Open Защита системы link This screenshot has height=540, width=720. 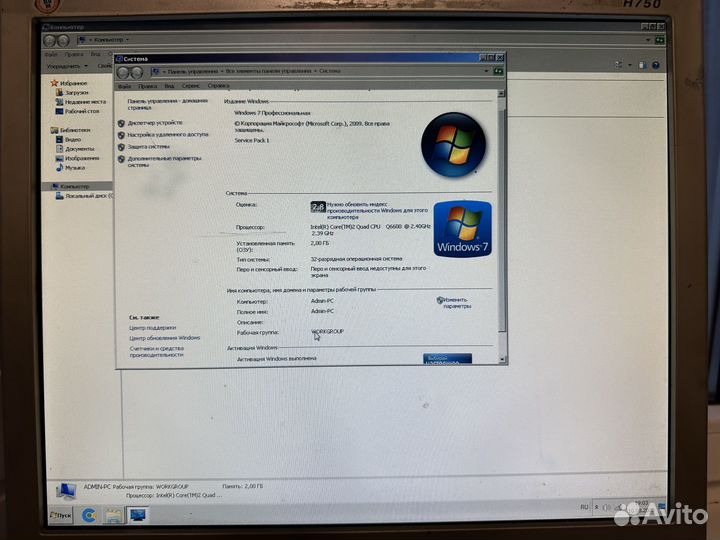click(x=148, y=146)
